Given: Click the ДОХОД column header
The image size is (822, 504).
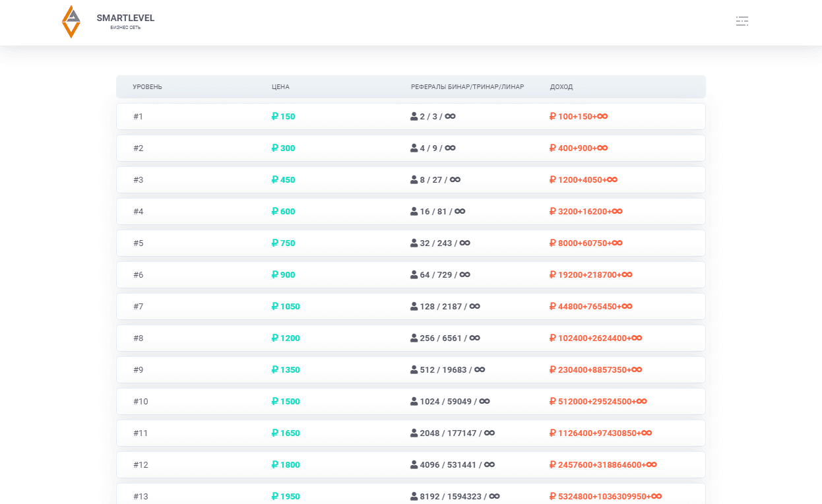Looking at the screenshot, I should coord(561,87).
